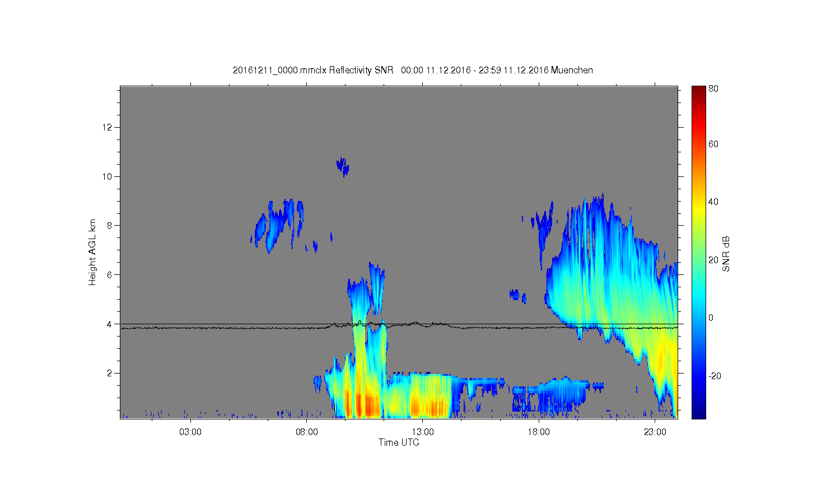The image size is (840, 504).
Task: Click the 'SNR dB' colorbar label
Action: click(x=726, y=254)
